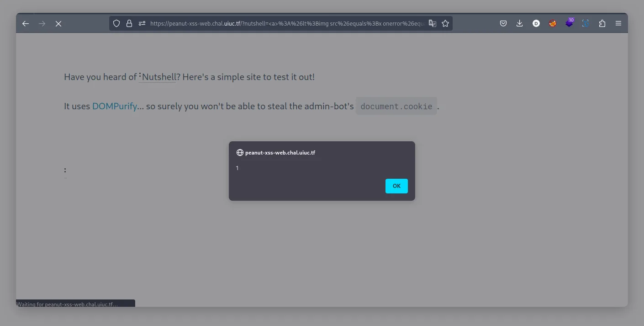
Task: Open the blue screenshot extension icon
Action: (586, 23)
